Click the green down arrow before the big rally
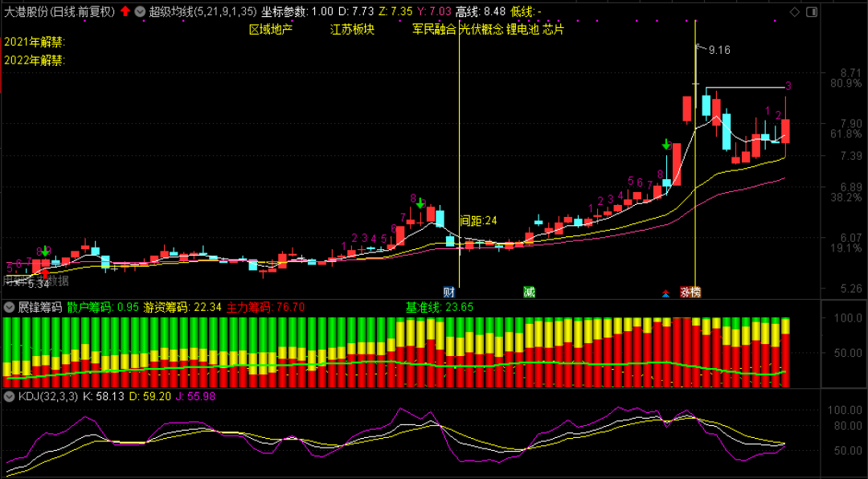 click(666, 145)
